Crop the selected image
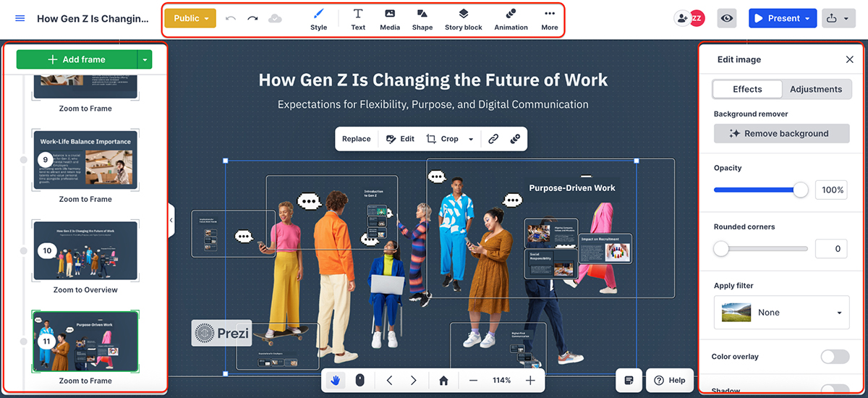This screenshot has width=868, height=398. 442,139
